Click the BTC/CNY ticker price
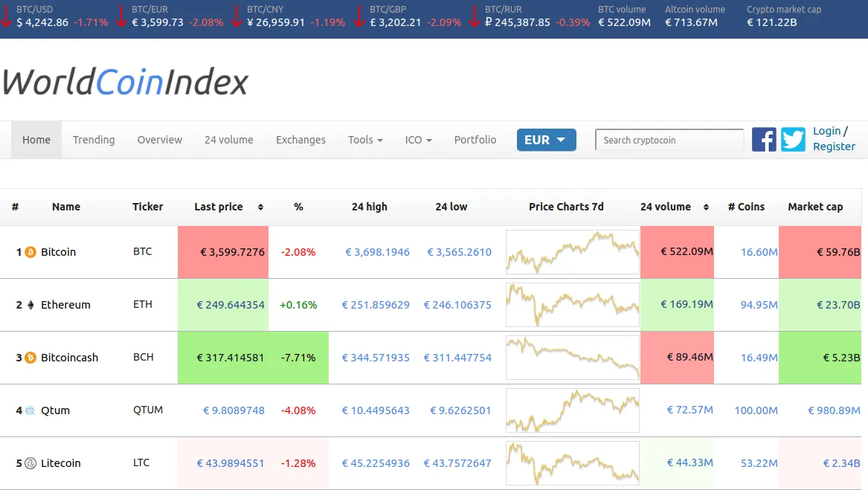Viewport: 868px width, 490px height. (x=276, y=23)
